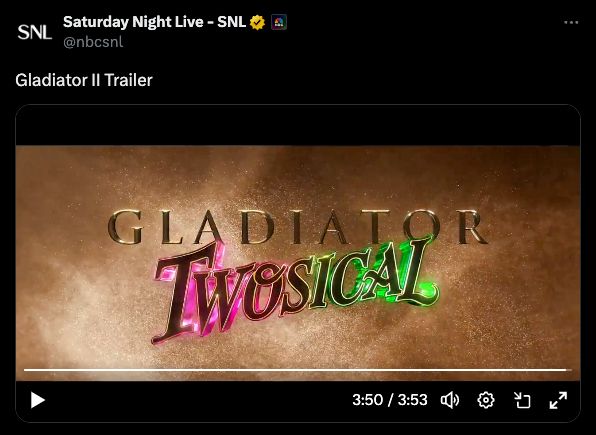Play the Gladiator II Trailer video
Viewport: 596px width, 435px height.
click(x=38, y=400)
